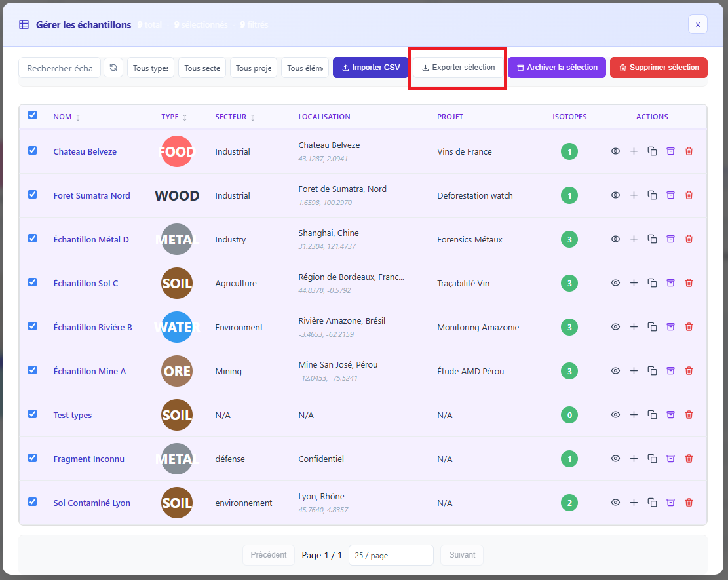Duplicate Échantillon Mine A row

point(652,370)
